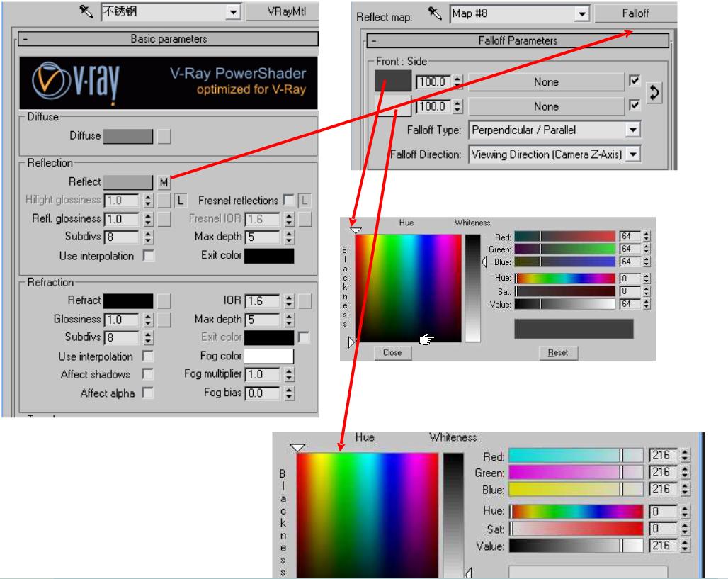Click the Falloff map type button

point(635,13)
